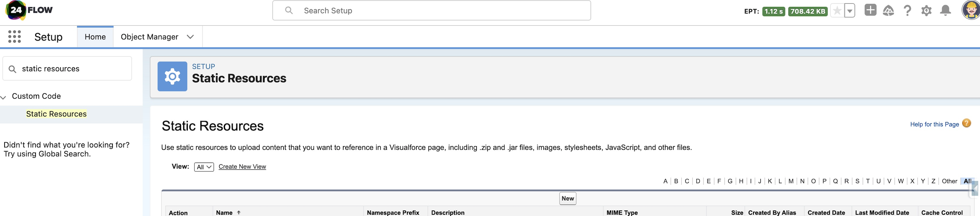Click the Create New View link
This screenshot has width=980, height=216.
pyautogui.click(x=242, y=167)
